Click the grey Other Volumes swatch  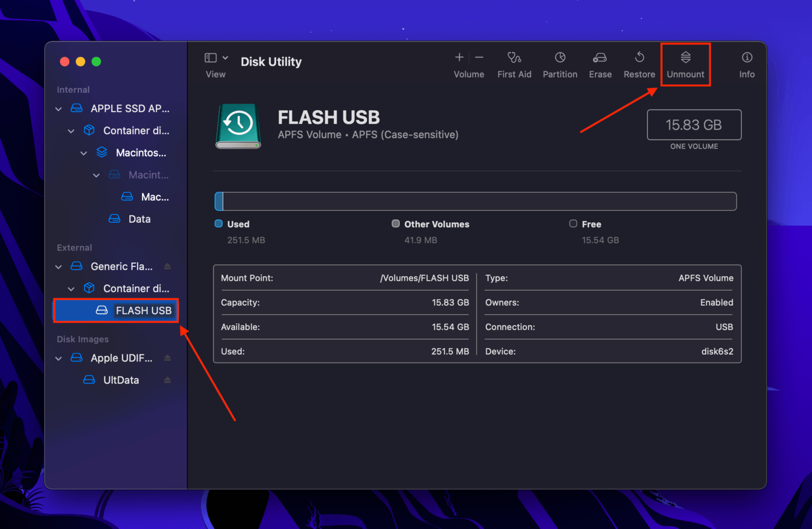pyautogui.click(x=396, y=223)
